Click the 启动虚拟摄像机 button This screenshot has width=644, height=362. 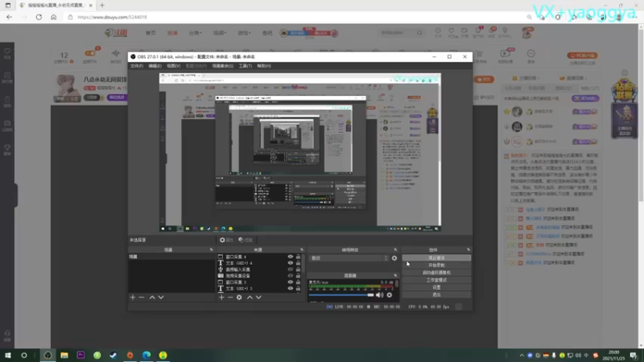(x=436, y=273)
